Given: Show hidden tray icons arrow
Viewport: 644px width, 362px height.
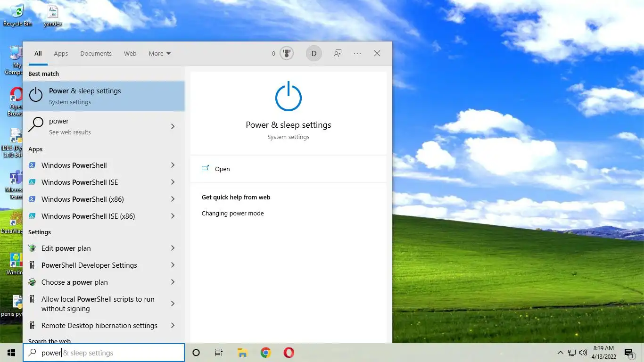Looking at the screenshot, I should pos(561,353).
